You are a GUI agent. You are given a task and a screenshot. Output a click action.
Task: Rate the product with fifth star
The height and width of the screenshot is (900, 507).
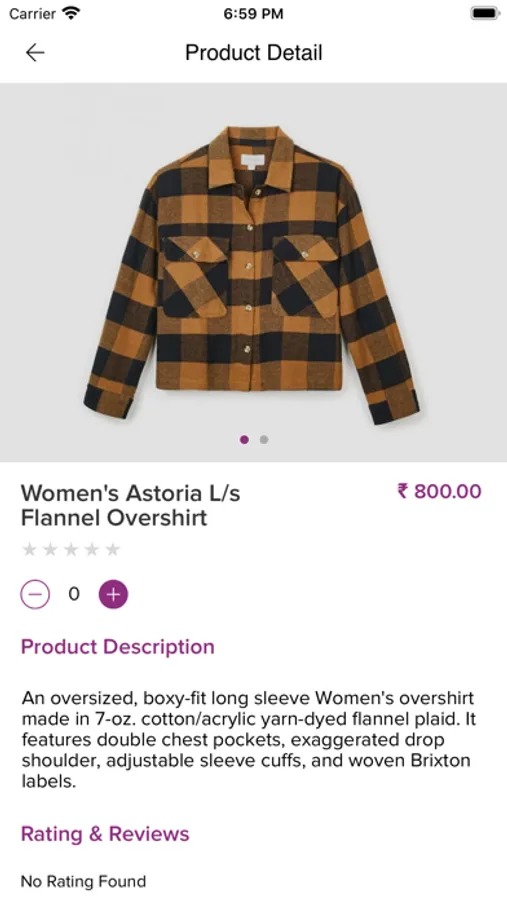click(x=113, y=550)
